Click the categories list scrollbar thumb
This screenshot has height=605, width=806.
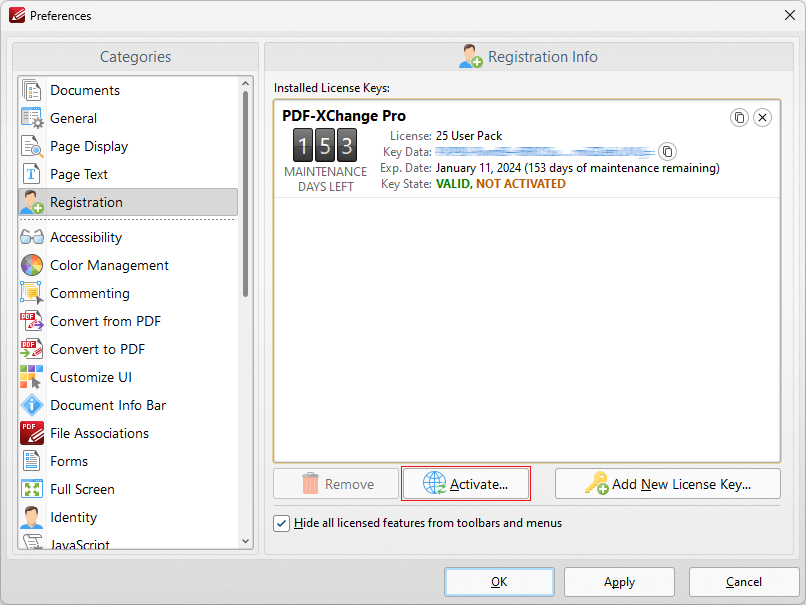pos(245,194)
